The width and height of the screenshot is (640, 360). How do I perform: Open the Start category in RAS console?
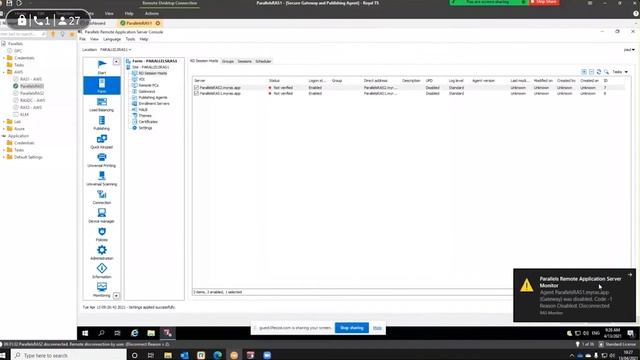pyautogui.click(x=102, y=67)
